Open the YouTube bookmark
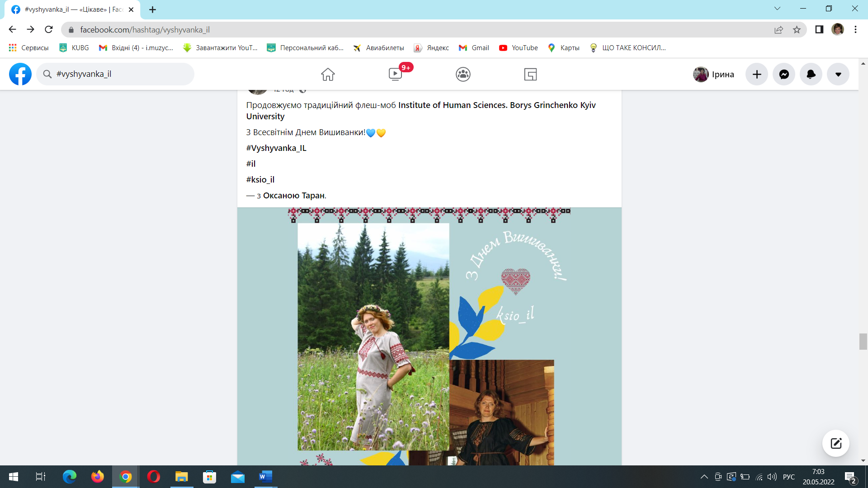 click(519, 48)
